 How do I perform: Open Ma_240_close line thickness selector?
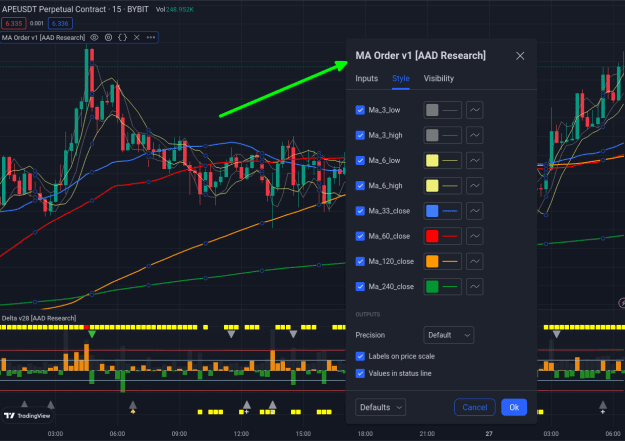pos(450,286)
